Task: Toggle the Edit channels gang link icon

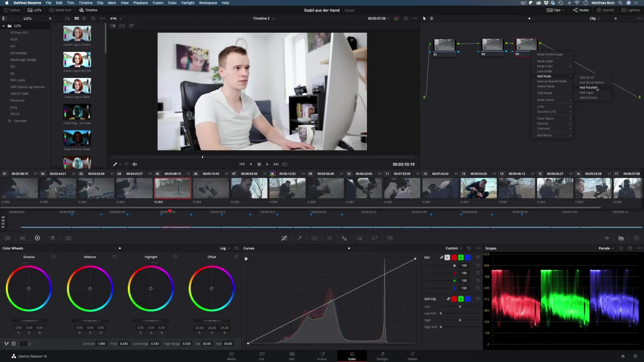Action: (x=441, y=257)
